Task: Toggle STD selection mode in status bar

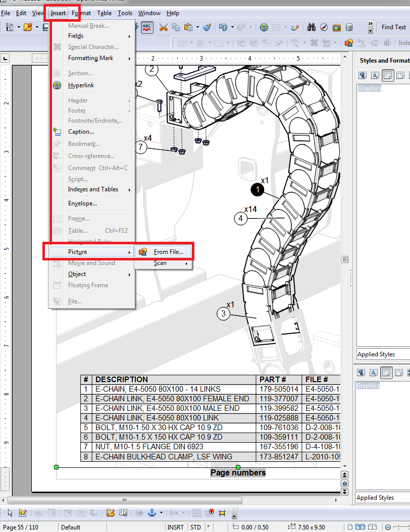Action: click(195, 527)
